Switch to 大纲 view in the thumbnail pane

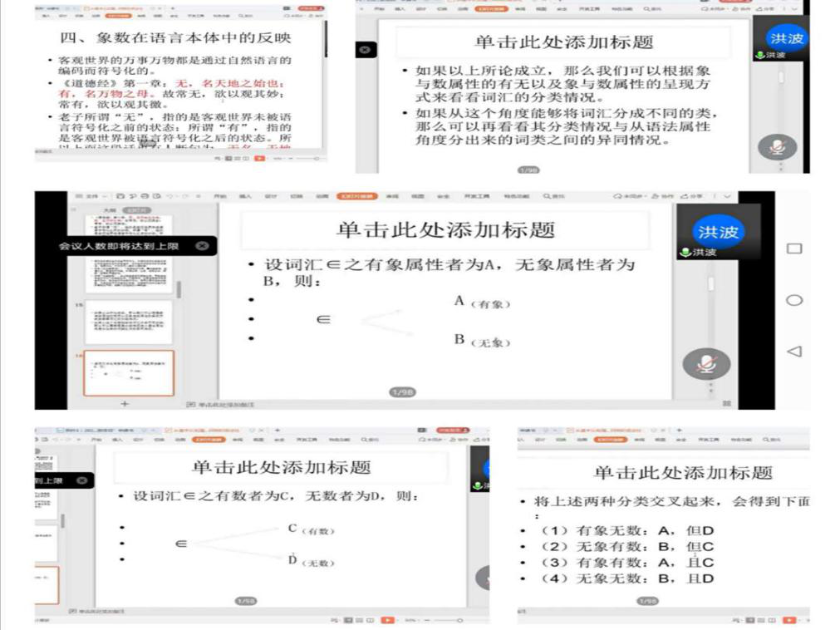coord(110,210)
